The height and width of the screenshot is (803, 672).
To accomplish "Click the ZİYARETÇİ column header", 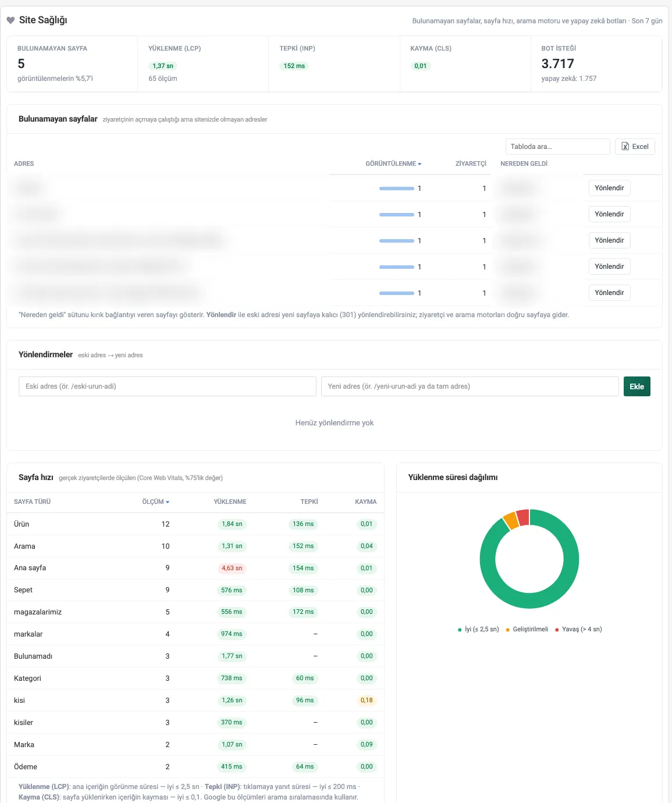I will (471, 164).
